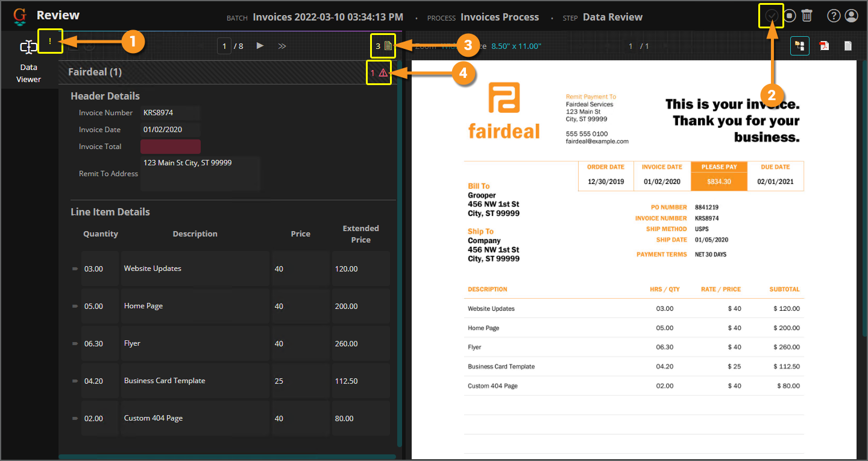868x461 pixels.
Task: Go to next document with play arrow
Action: (260, 46)
